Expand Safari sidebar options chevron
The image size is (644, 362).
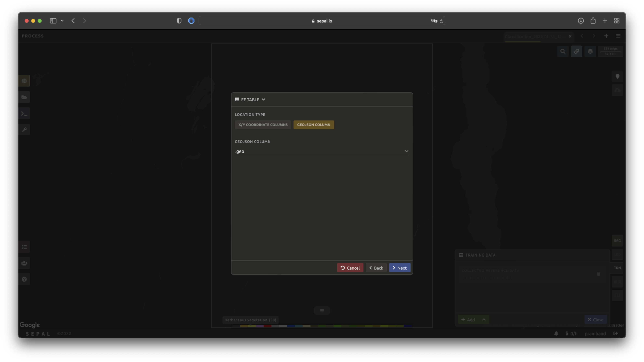coord(62,21)
